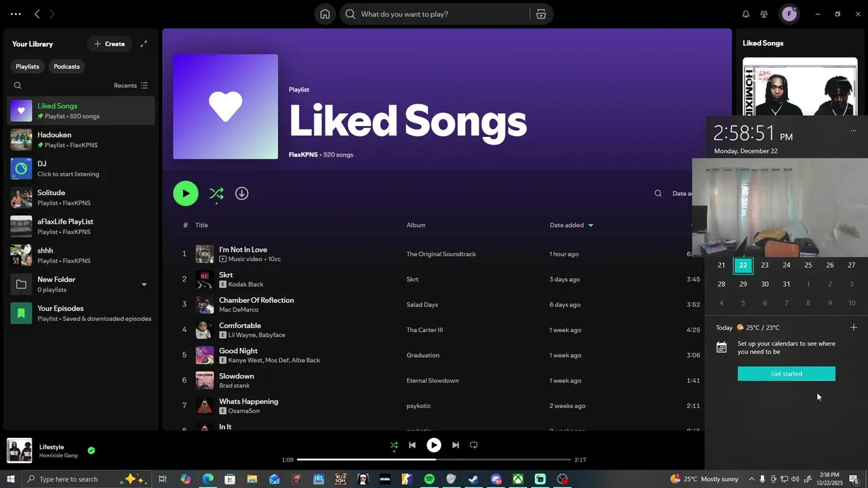The width and height of the screenshot is (868, 488).
Task: Skip to the next track
Action: [456, 445]
